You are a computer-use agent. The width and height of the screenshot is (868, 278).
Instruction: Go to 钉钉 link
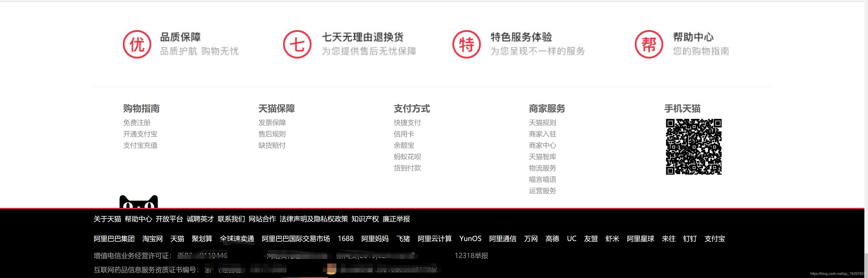pos(690,239)
